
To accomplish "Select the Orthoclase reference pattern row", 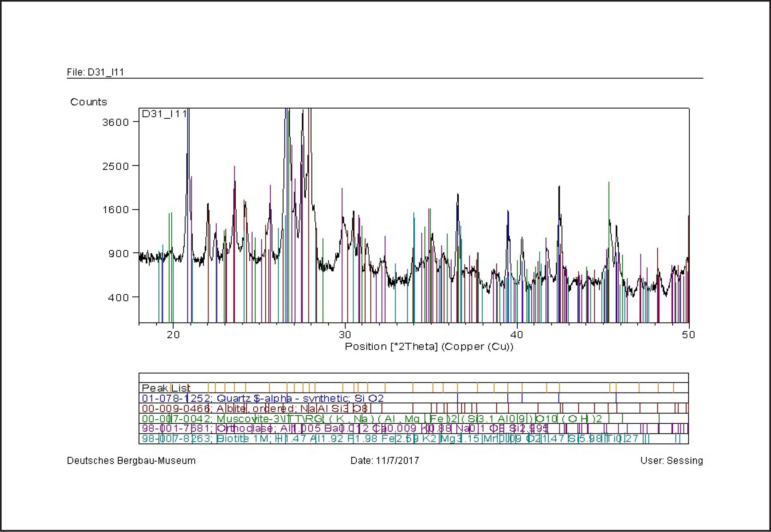I will tap(345, 428).
